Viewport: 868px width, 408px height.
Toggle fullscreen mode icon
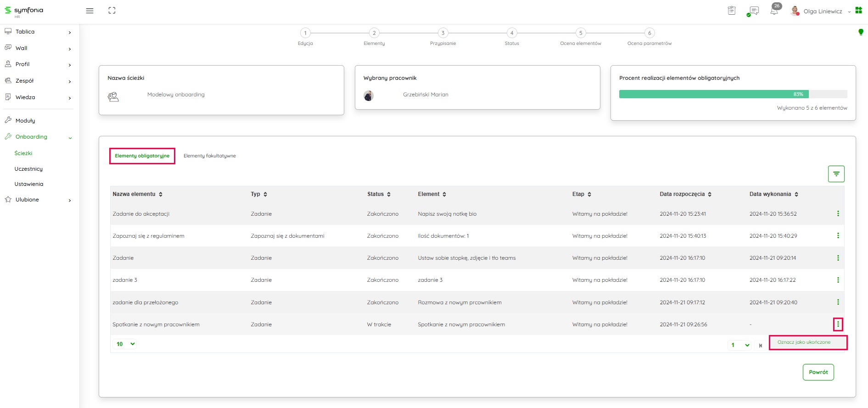(x=112, y=11)
